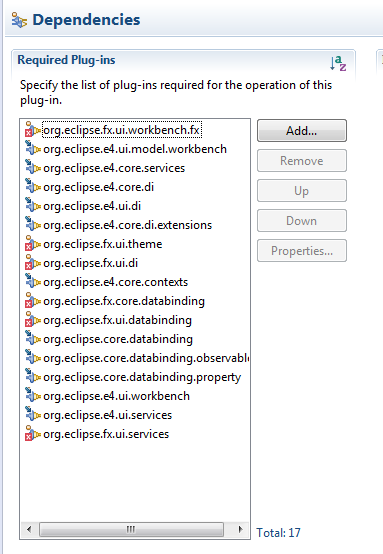This screenshot has height=554, width=383.
Task: Select org.eclipse.e4.core.contexts entry
Action: coord(116,282)
